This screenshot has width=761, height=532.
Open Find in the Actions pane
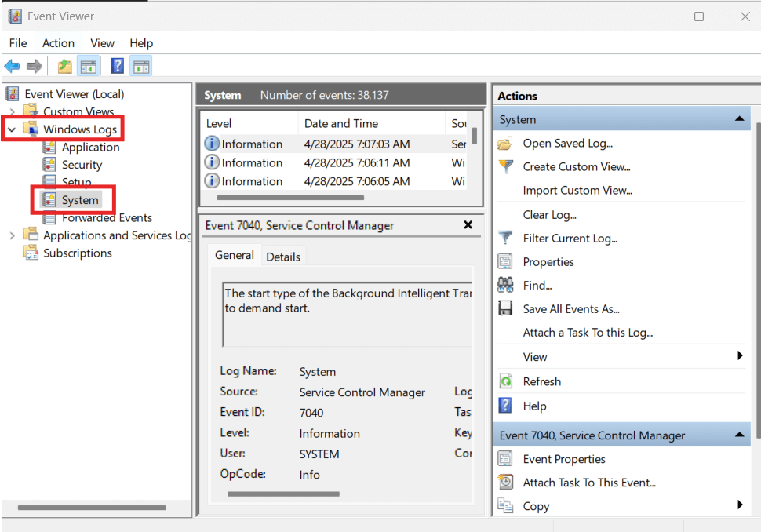[x=538, y=285]
